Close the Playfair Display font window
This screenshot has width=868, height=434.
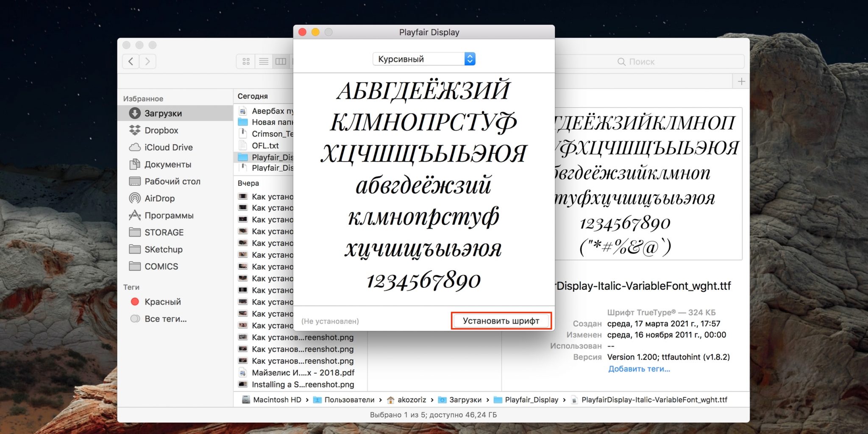click(x=303, y=32)
